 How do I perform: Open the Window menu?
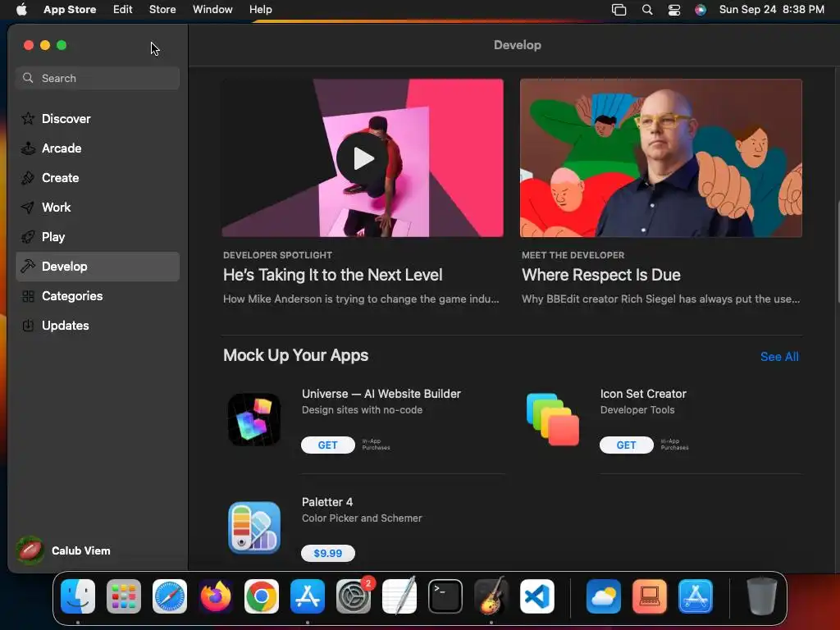click(212, 9)
